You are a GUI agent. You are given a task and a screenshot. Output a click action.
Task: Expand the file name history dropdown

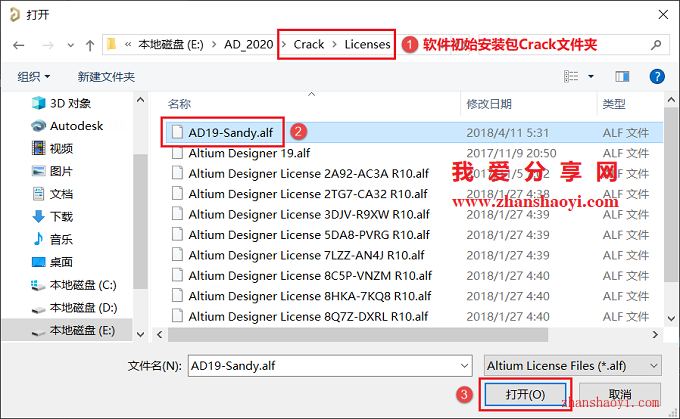coord(464,366)
